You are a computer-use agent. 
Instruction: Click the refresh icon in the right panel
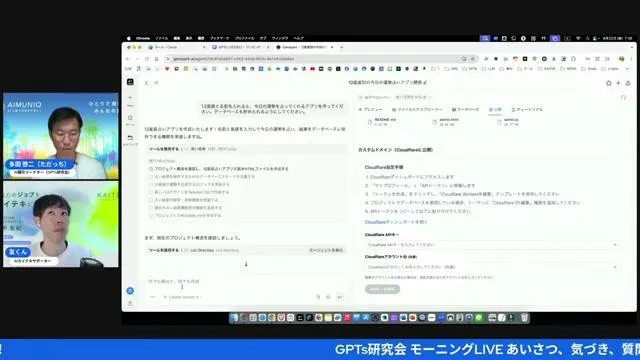(623, 98)
